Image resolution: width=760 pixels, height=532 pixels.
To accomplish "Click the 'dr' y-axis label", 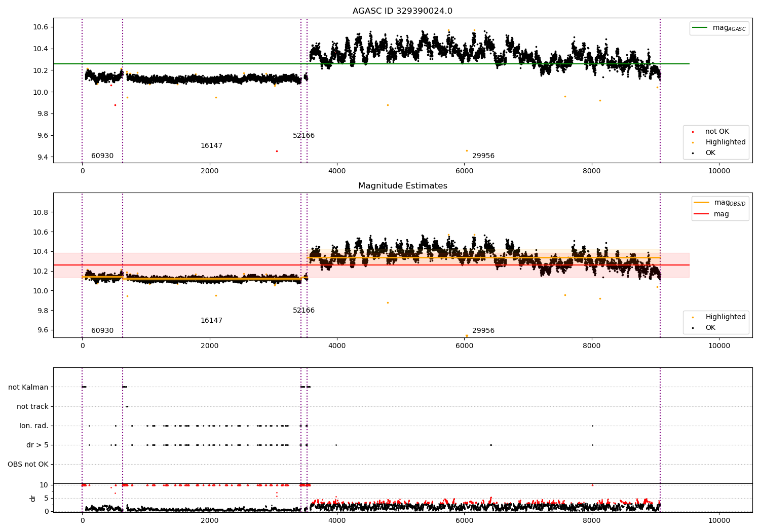I will point(33,498).
